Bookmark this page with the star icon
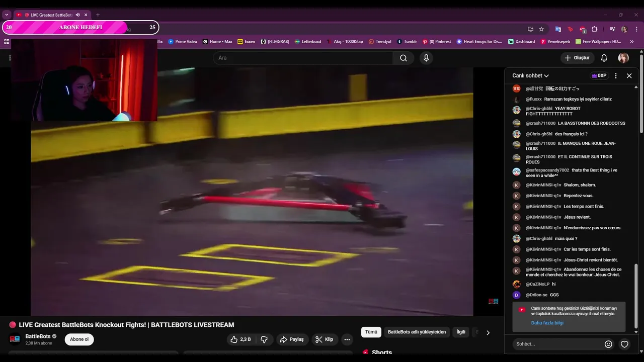The width and height of the screenshot is (644, 362). [x=541, y=29]
